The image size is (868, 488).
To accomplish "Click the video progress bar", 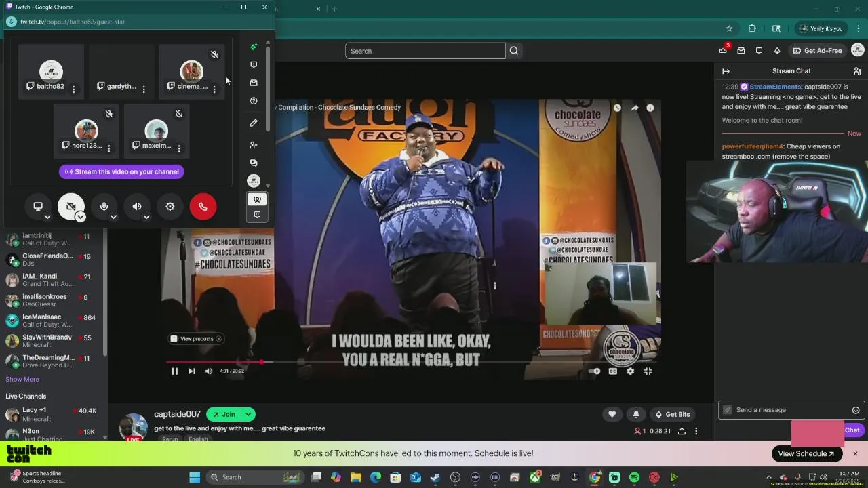I will tap(412, 362).
